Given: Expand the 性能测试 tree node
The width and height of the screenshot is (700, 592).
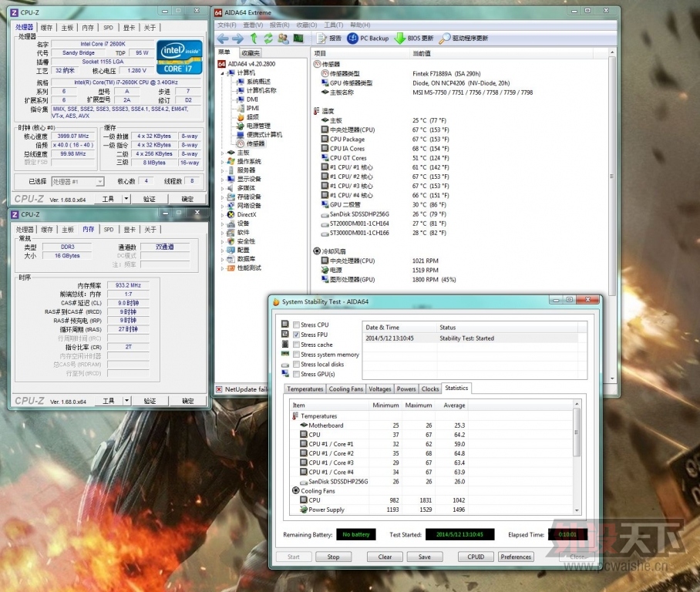Looking at the screenshot, I should point(222,268).
